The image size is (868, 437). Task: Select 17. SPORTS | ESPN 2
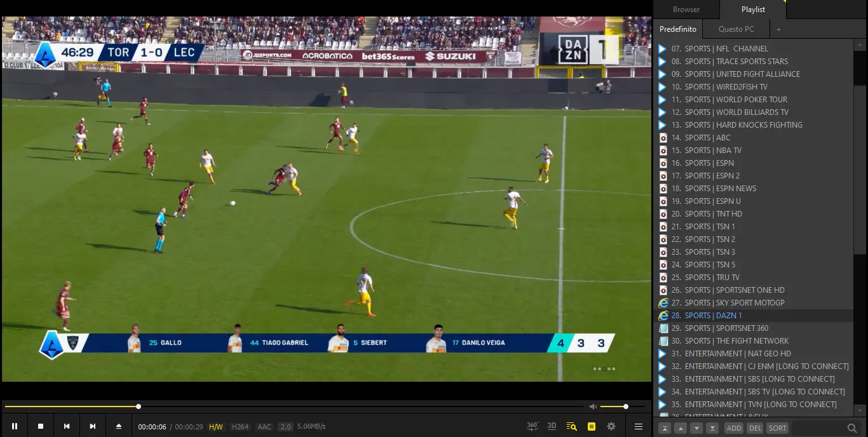click(x=753, y=176)
